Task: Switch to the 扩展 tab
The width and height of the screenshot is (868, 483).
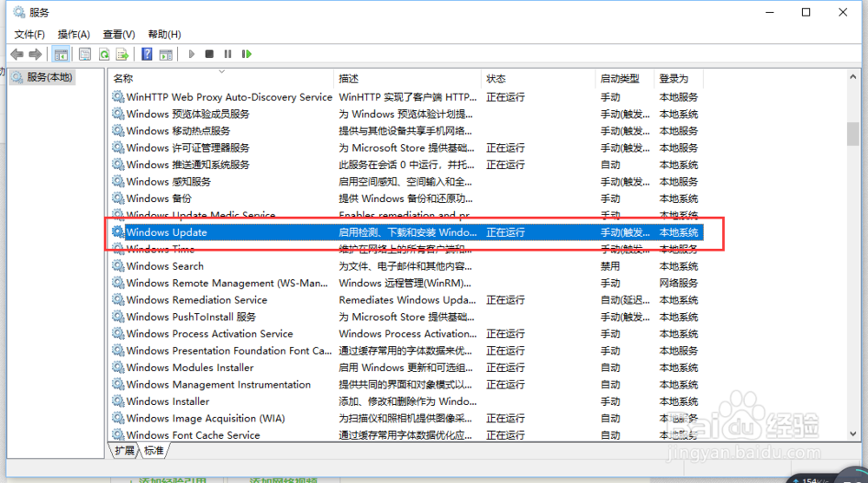Action: (x=124, y=450)
